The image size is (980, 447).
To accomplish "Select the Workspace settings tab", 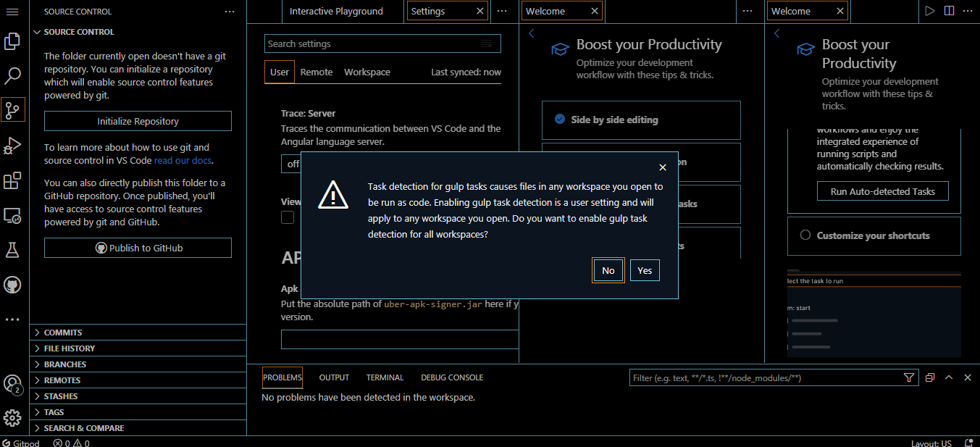I will point(367,72).
